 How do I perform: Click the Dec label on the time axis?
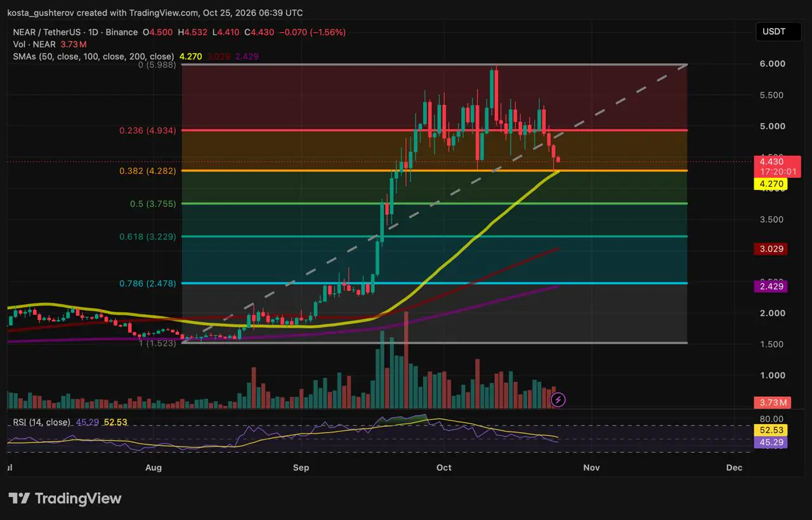[x=734, y=468]
